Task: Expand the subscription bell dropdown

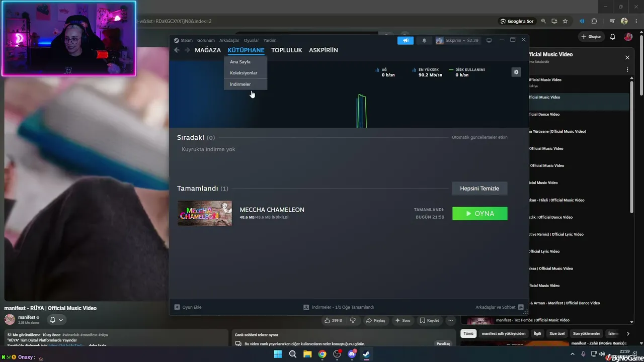Action: point(57,320)
